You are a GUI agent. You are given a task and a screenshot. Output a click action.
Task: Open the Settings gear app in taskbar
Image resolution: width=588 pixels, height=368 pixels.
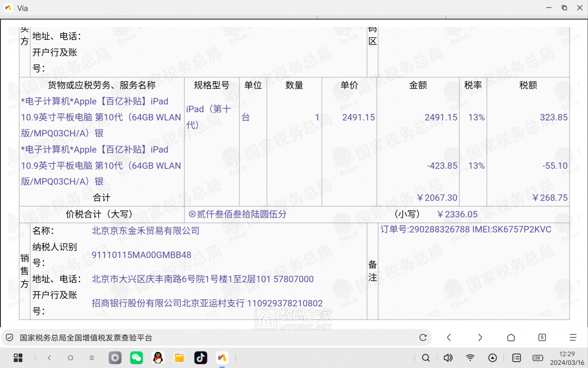click(x=115, y=358)
